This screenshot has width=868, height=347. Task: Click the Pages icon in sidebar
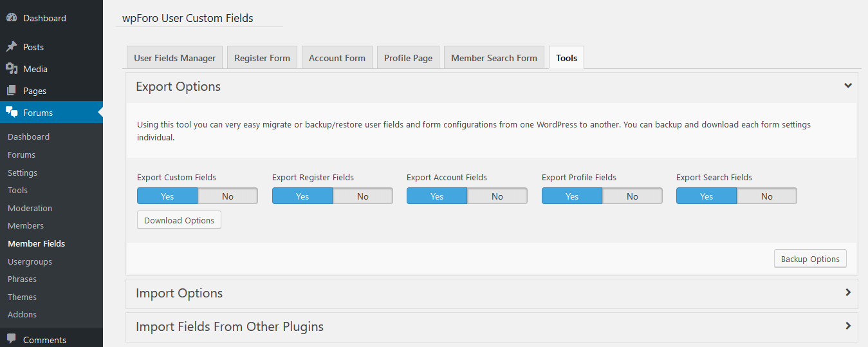pyautogui.click(x=12, y=91)
